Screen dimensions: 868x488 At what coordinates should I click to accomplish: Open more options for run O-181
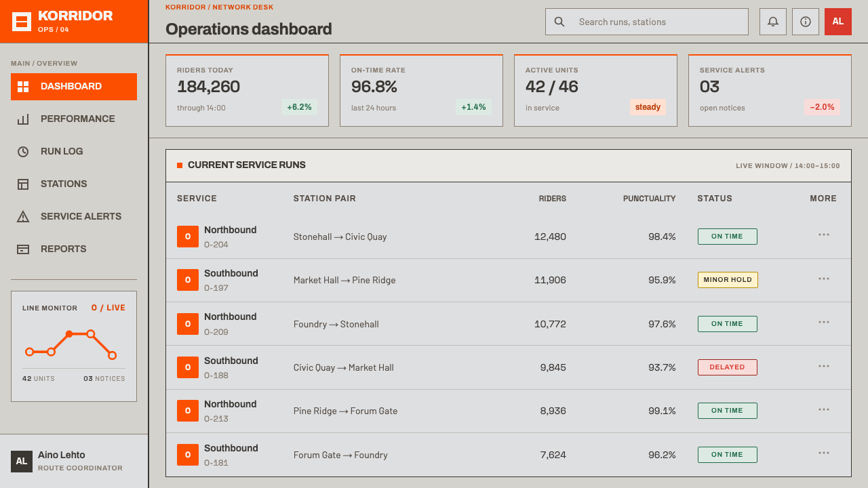(x=824, y=453)
